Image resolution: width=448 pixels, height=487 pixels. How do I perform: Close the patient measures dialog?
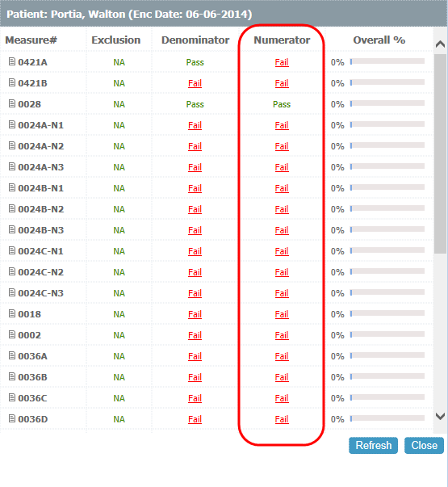tap(424, 445)
